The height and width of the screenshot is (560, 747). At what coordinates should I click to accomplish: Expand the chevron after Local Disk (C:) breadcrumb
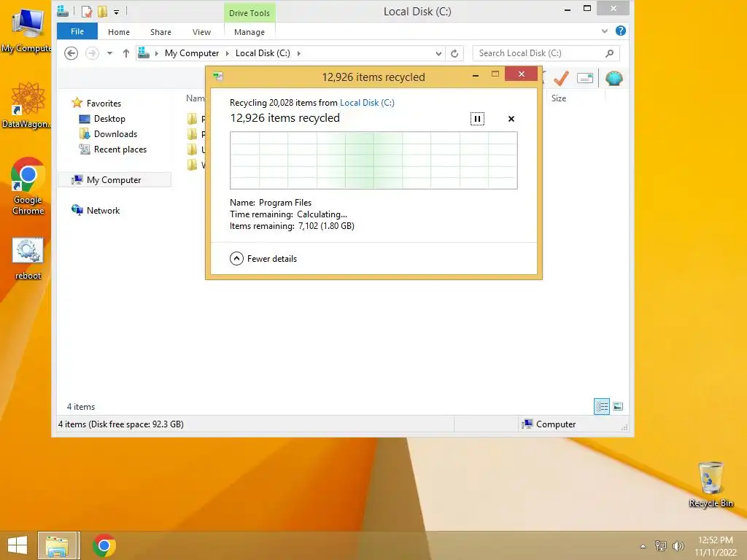298,53
